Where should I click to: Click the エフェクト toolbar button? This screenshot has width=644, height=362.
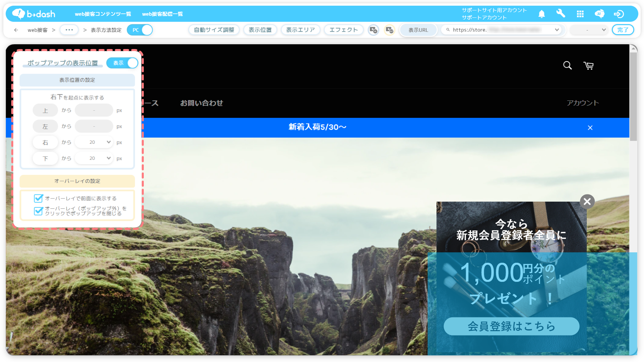(343, 30)
